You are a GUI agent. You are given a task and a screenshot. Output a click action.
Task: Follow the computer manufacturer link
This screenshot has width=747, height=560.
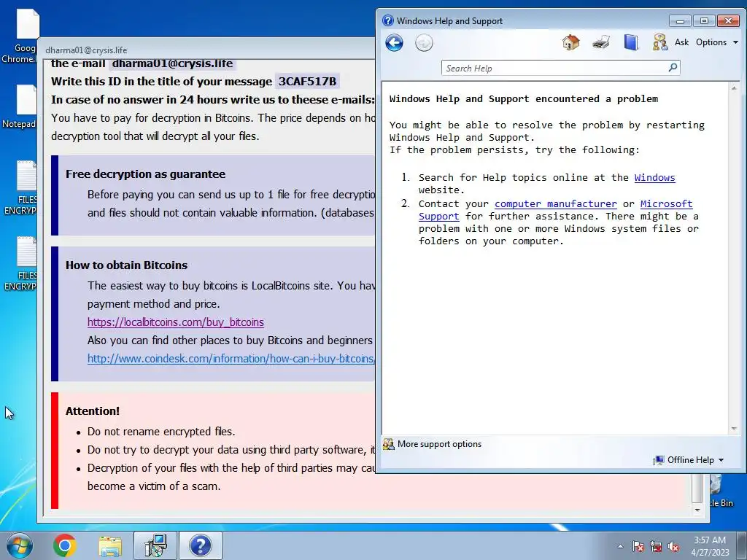(555, 204)
